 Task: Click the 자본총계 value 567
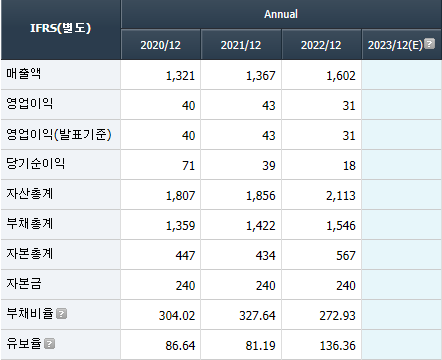point(346,256)
